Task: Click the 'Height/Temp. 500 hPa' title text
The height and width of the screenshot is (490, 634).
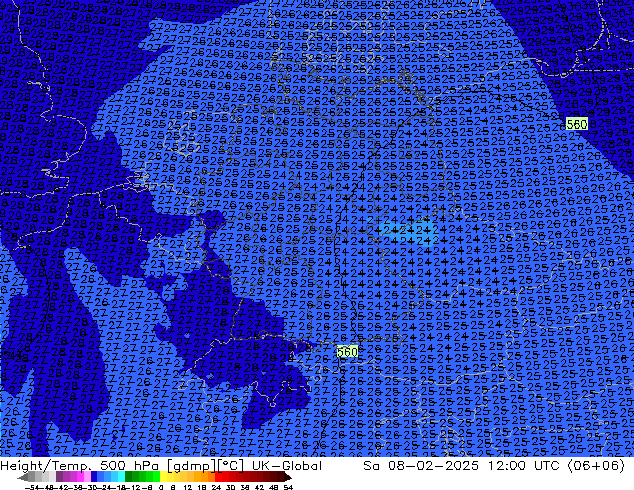Action: click(x=80, y=465)
